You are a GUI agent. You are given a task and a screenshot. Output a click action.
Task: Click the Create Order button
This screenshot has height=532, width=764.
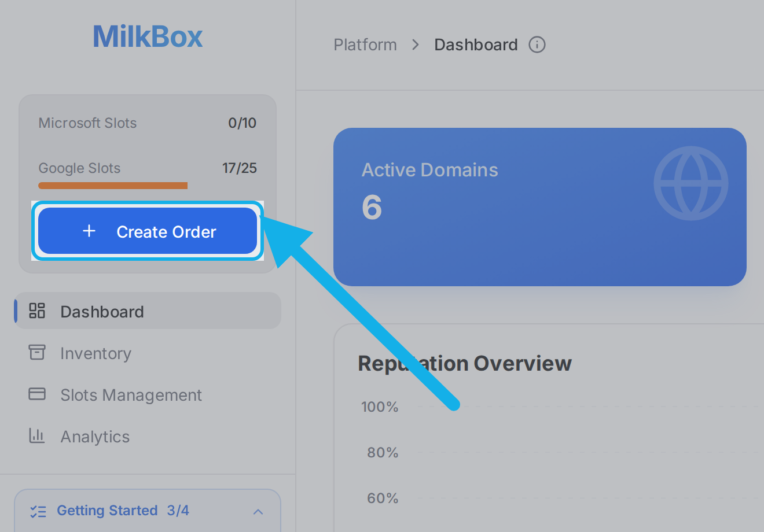(x=148, y=231)
